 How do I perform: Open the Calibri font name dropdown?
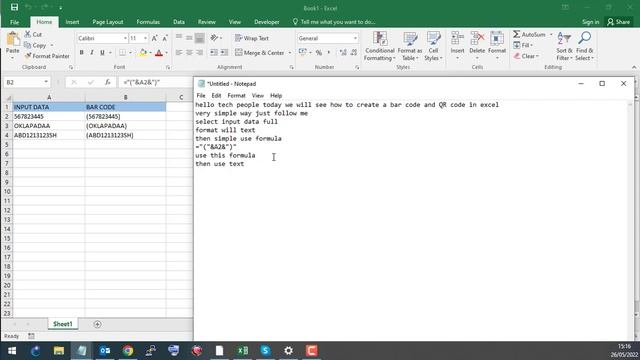click(125, 38)
